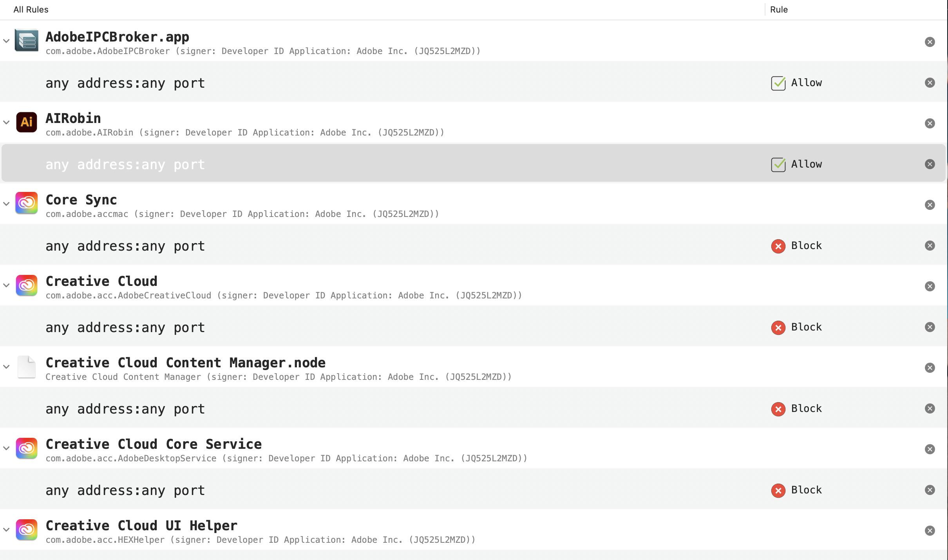This screenshot has width=948, height=560.
Task: Select the highlighted AIRobin any address:any port rule
Action: pos(474,163)
